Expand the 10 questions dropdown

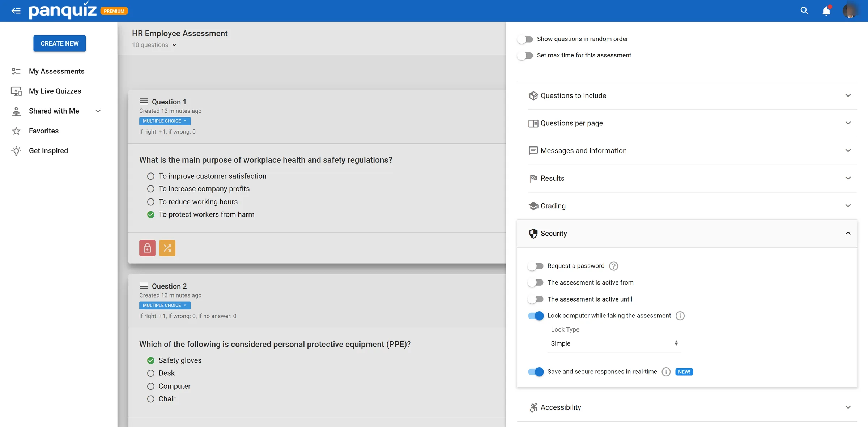coord(154,45)
